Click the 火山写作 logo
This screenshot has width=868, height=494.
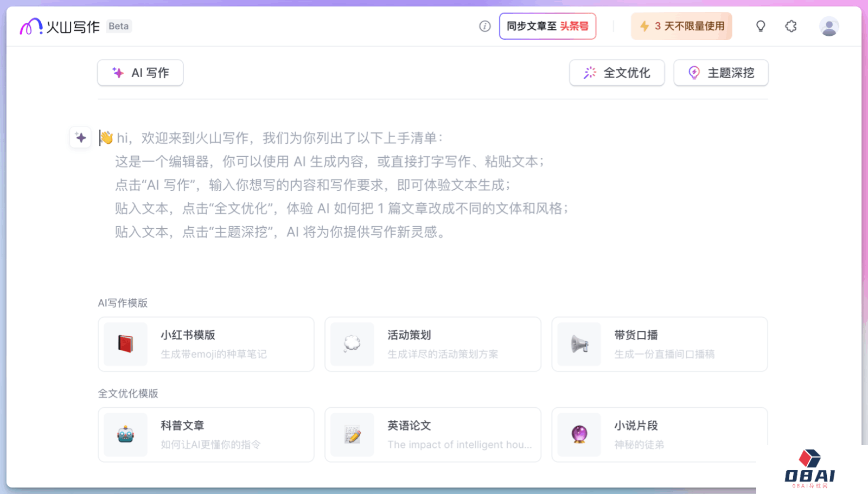[60, 26]
